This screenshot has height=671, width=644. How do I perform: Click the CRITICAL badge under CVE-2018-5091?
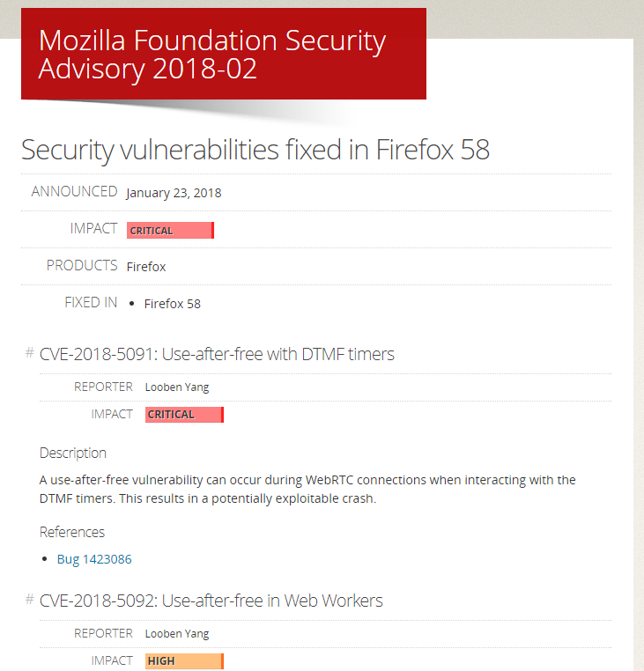point(184,415)
